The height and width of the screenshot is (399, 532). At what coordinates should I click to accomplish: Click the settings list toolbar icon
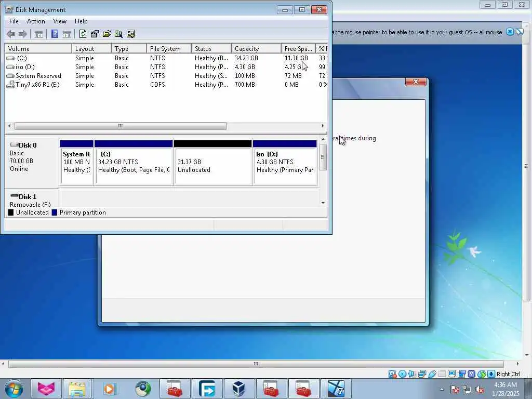click(x=131, y=34)
